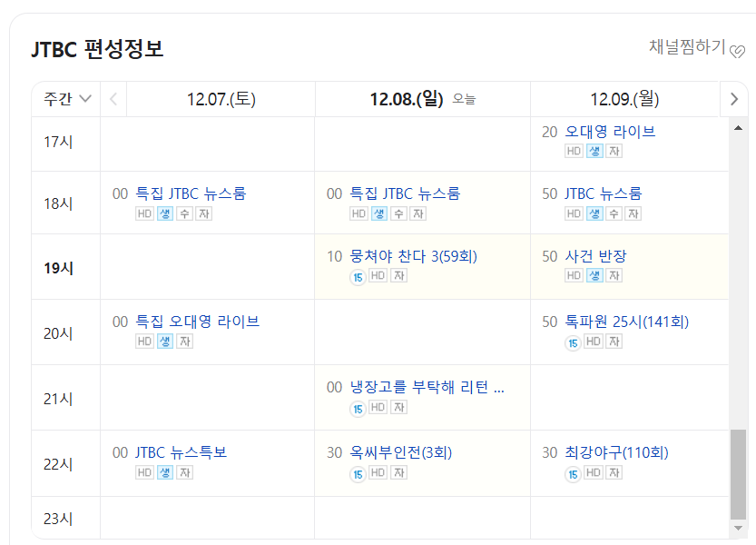Viewport: 756px width, 545px height.
Task: Click the left chevron to view earlier dates
Action: pyautogui.click(x=113, y=100)
